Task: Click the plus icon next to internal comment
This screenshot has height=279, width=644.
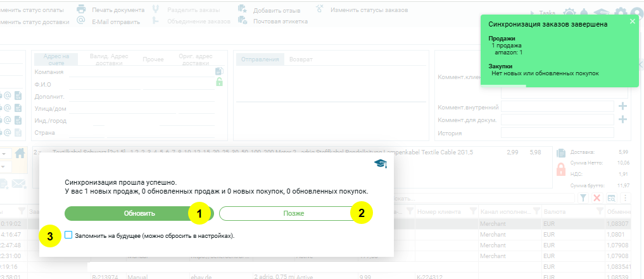Action: (x=622, y=106)
